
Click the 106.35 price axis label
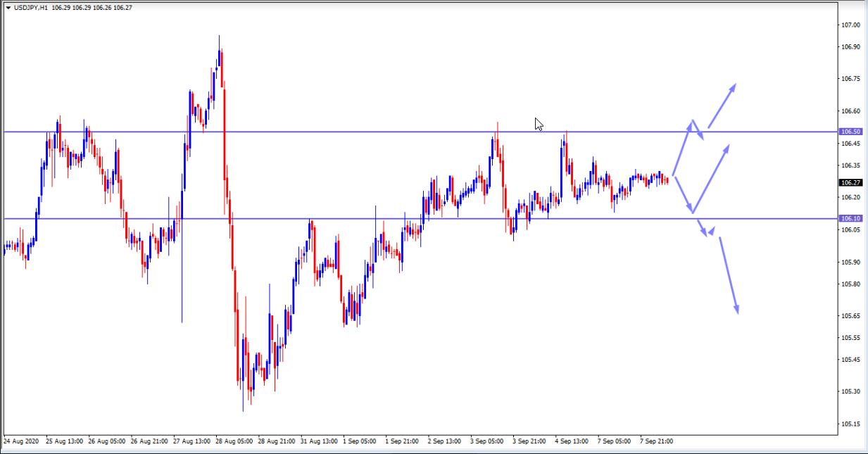(850, 165)
